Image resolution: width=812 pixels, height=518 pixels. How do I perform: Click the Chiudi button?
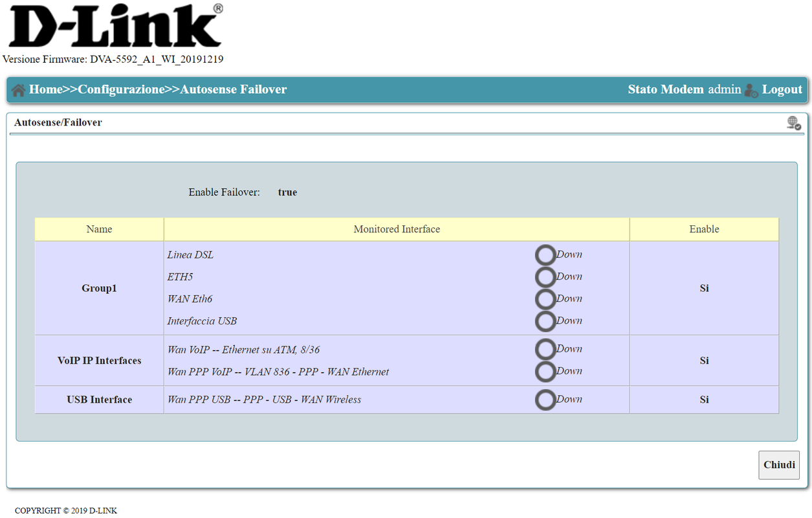click(x=779, y=465)
